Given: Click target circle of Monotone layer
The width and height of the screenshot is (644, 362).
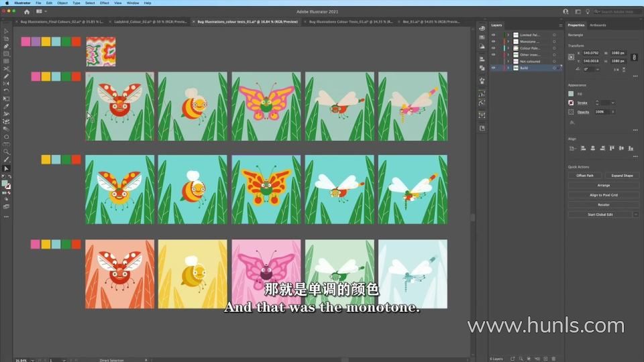Looking at the screenshot, I should pyautogui.click(x=554, y=42).
